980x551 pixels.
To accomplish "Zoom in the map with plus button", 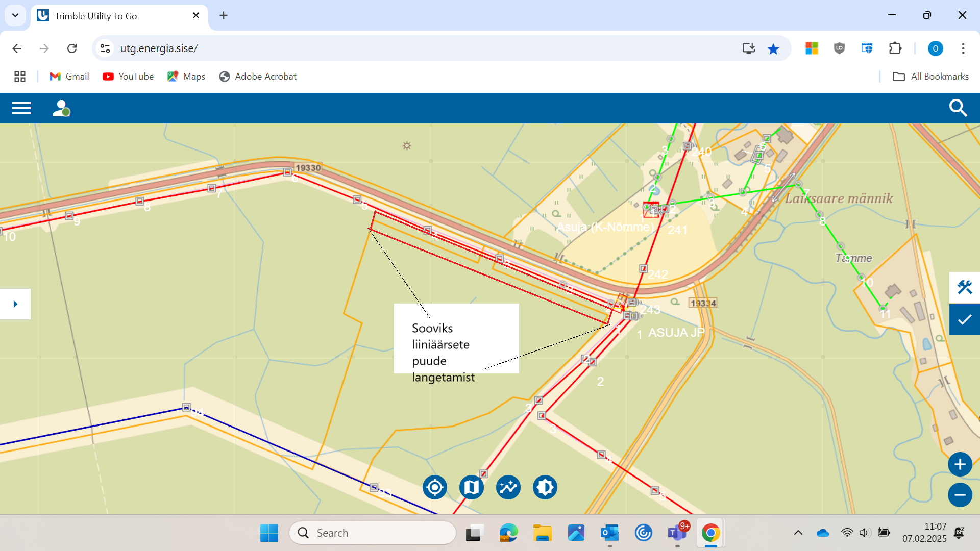I will [x=960, y=465].
